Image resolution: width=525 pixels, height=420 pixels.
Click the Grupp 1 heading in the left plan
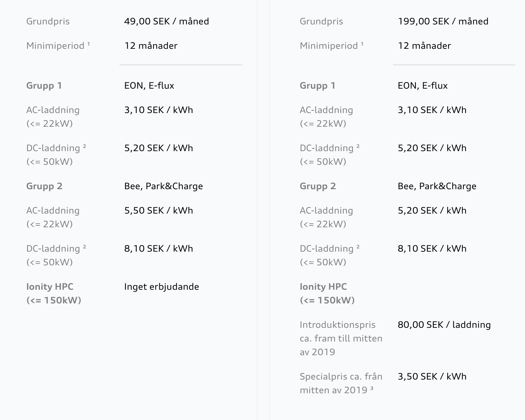click(44, 86)
